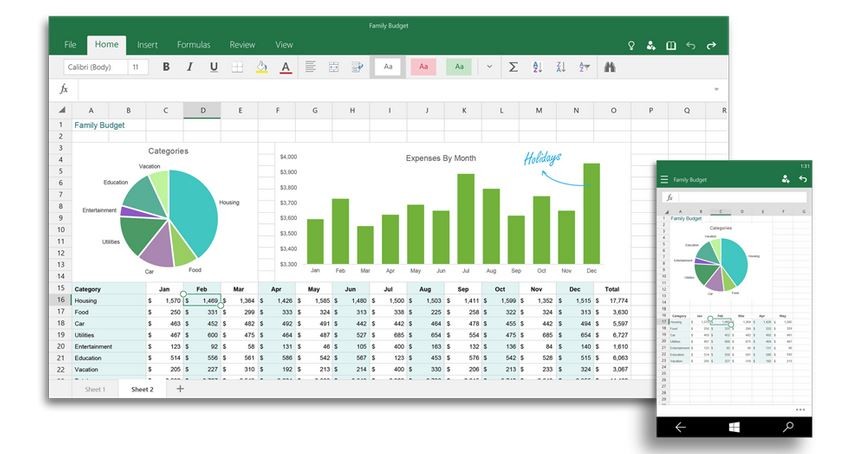
Task: Toggle bold formatting in the ribbon
Action: point(166,67)
